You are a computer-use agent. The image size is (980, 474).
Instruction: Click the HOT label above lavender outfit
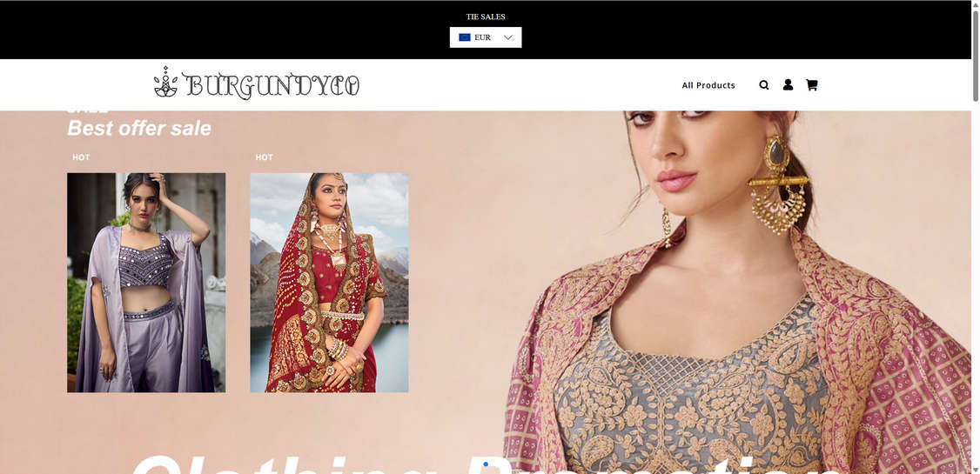(81, 157)
